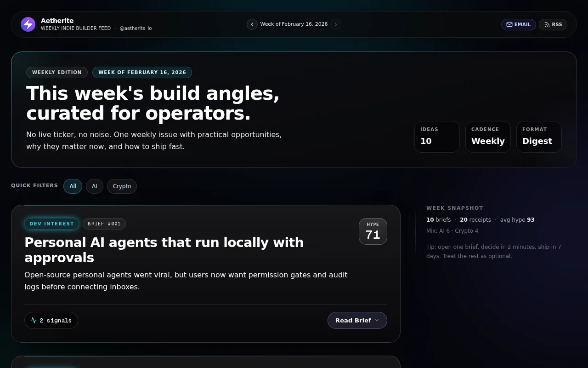Click the DEV INTEREST tag

coord(51,224)
